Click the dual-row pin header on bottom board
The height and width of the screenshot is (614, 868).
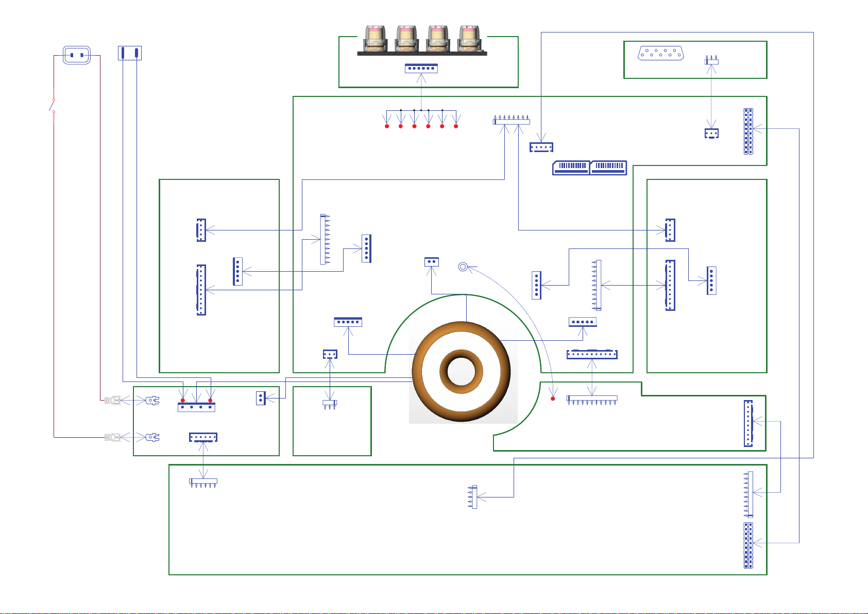[x=748, y=545]
